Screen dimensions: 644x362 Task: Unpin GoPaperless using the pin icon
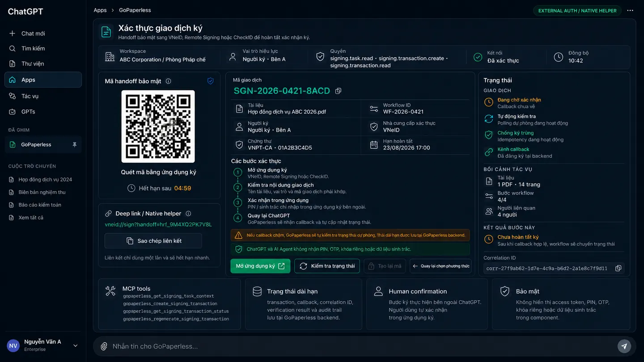[x=75, y=145]
